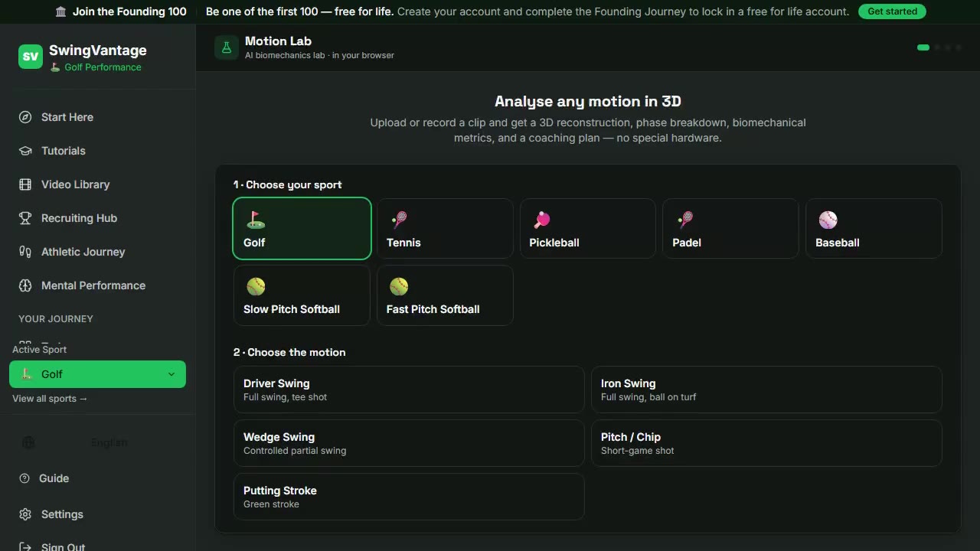Click the Join the Founding 100 text

[x=129, y=11]
